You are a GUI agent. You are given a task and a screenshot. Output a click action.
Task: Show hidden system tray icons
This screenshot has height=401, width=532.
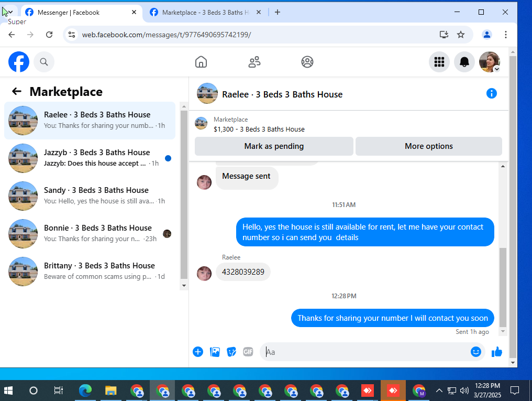[439, 391]
